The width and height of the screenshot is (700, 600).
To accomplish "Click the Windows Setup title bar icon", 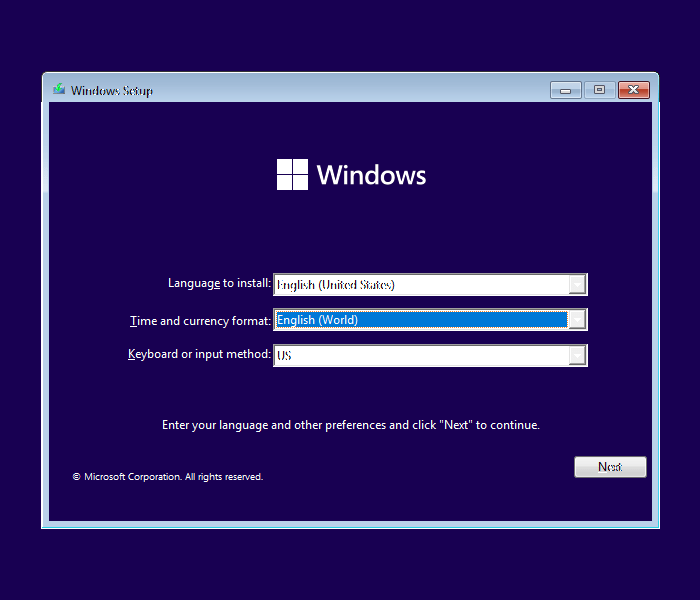I will pyautogui.click(x=59, y=90).
